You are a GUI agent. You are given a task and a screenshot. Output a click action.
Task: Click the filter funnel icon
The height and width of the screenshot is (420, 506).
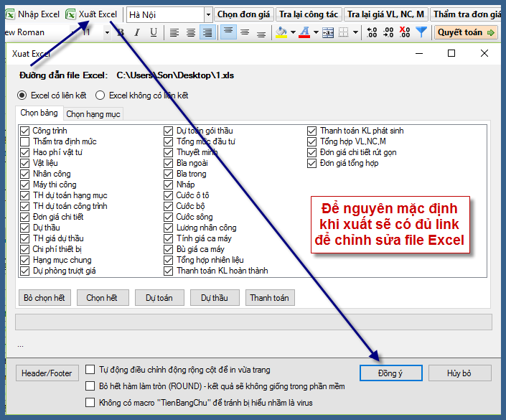point(421,32)
